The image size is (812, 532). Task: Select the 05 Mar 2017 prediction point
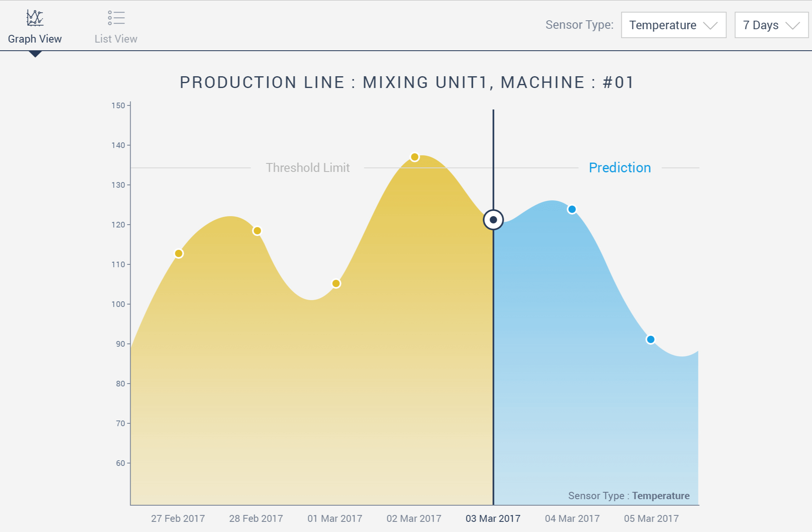tap(651, 339)
